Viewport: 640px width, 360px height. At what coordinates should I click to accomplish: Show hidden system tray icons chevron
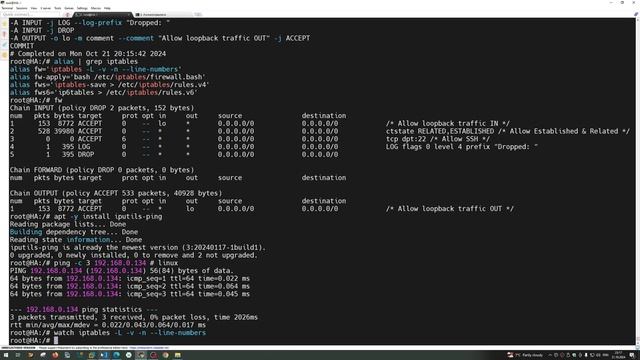[550, 355]
